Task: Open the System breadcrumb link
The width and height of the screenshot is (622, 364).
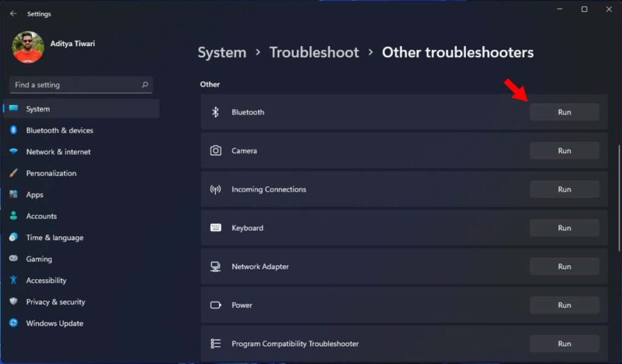Action: click(x=222, y=53)
